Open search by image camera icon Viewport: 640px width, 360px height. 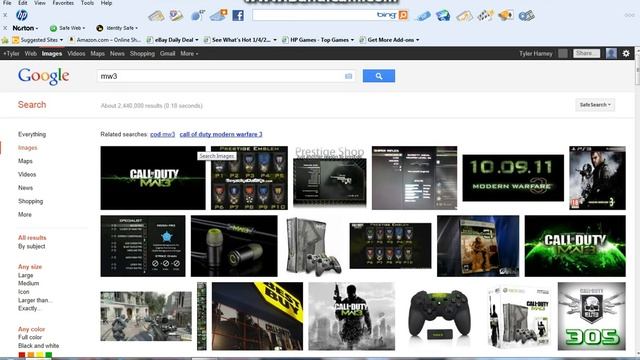[x=348, y=76]
